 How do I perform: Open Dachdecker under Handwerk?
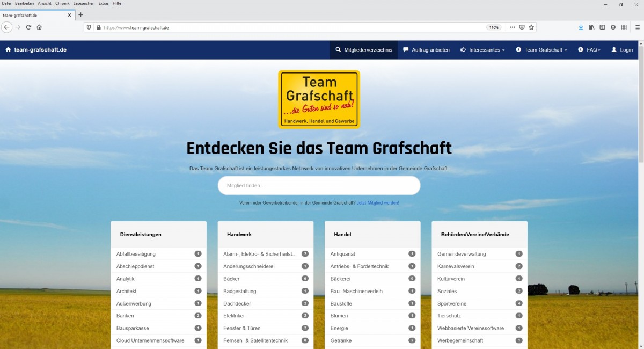point(266,303)
